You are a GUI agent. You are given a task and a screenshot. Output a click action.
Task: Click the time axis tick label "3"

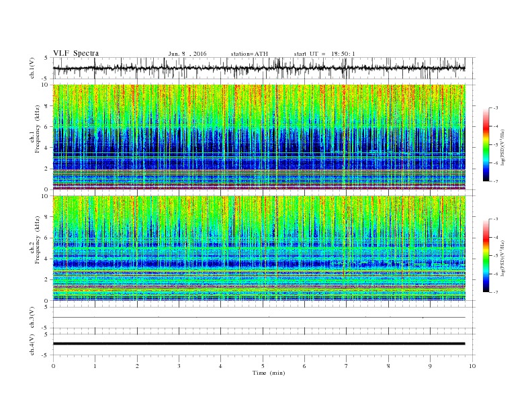pos(179,366)
